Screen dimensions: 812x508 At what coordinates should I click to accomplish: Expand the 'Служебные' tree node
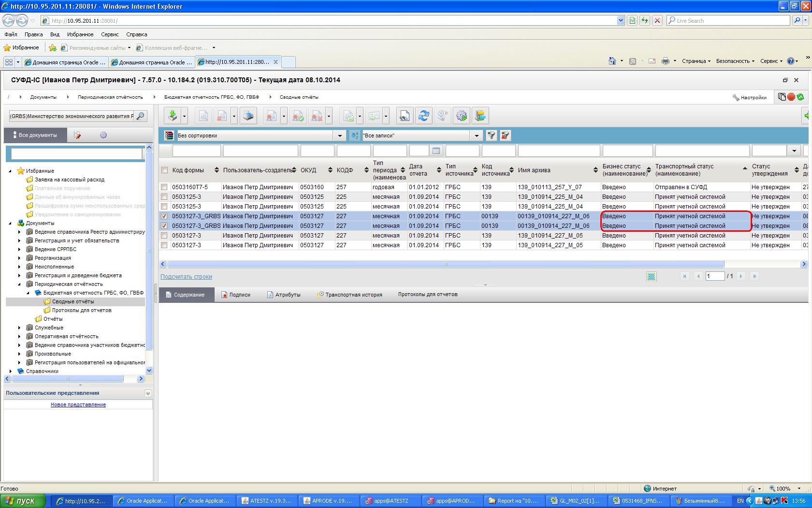tap(19, 328)
